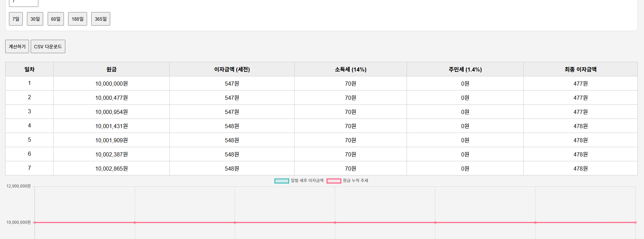Click day 4 cell in 일차 column
The height and width of the screenshot is (239, 644).
pos(29,126)
